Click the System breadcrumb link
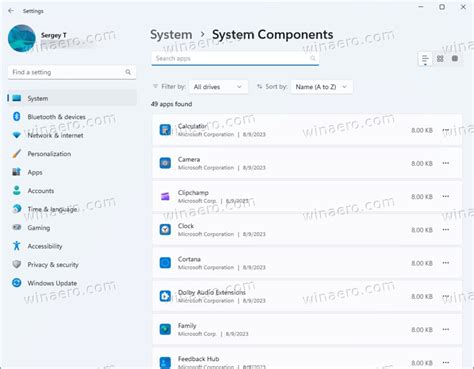The width and height of the screenshot is (474, 369). point(171,35)
